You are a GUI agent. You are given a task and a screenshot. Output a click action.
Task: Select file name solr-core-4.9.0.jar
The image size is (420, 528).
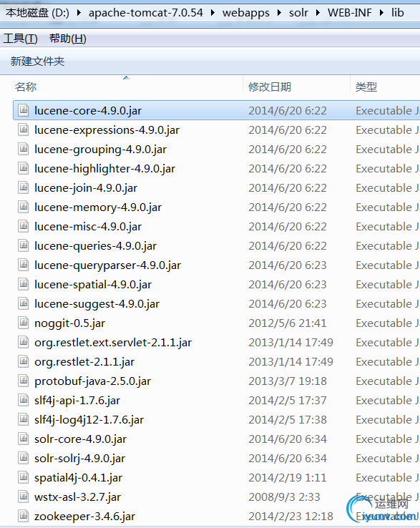pos(81,439)
